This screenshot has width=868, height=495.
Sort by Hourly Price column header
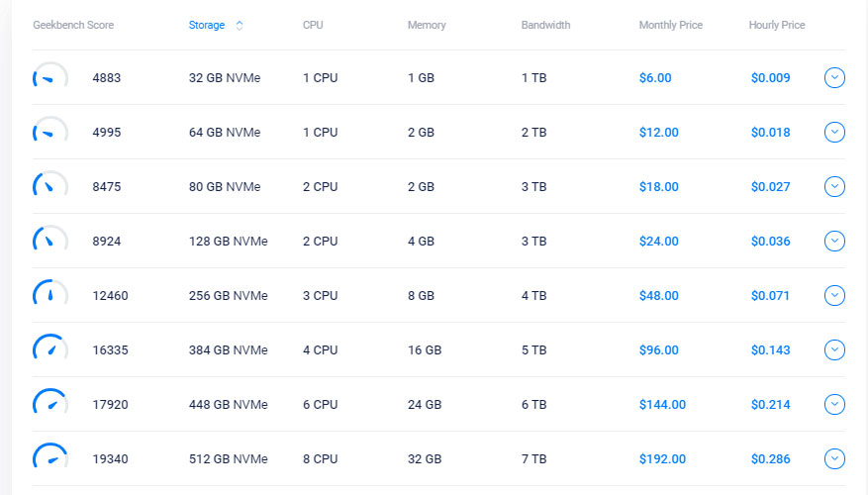(777, 25)
